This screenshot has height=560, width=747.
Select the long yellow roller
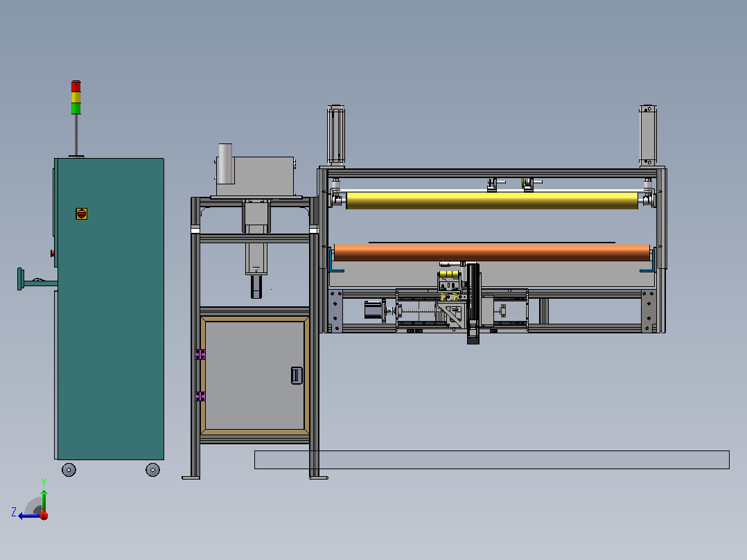tap(492, 201)
